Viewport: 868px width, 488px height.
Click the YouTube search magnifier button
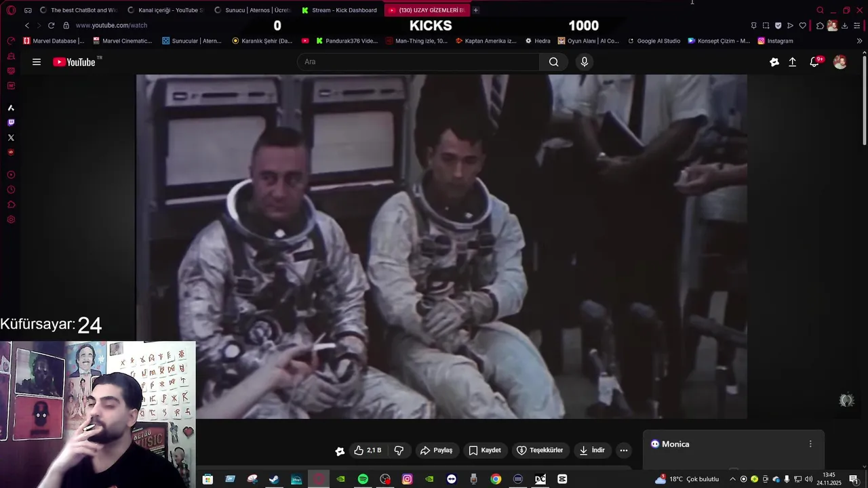tap(553, 62)
